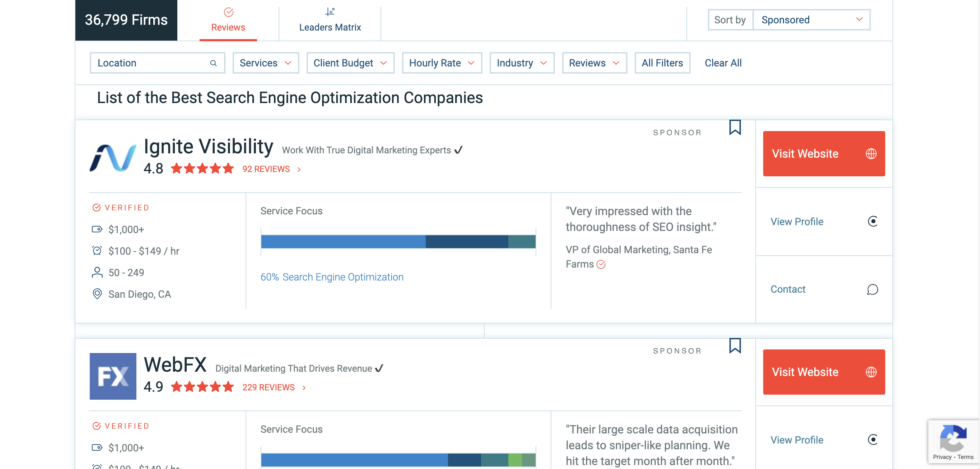Viewport: 980px width, 469px height.
Task: Click the teal segment of Ignite service focus bar
Action: tap(522, 242)
